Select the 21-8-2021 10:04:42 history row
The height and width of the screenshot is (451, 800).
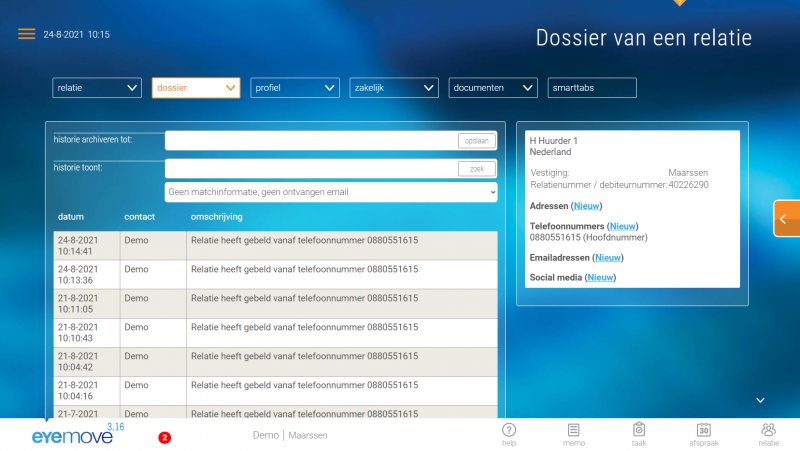coord(276,362)
